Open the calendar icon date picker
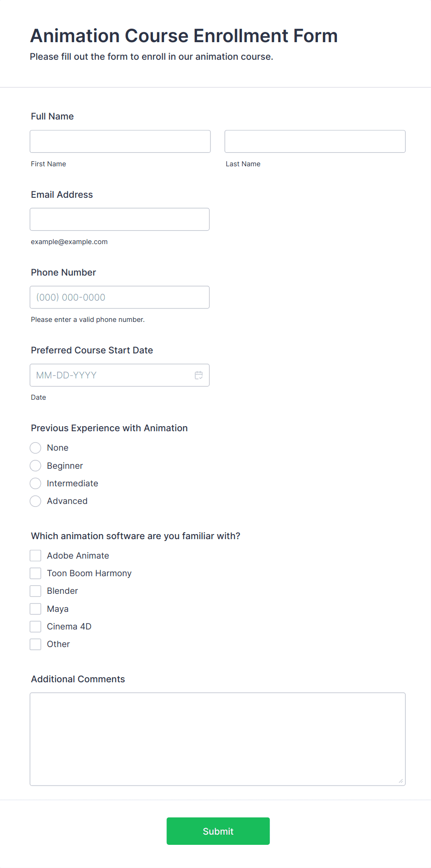Image resolution: width=431 pixels, height=868 pixels. pos(199,375)
